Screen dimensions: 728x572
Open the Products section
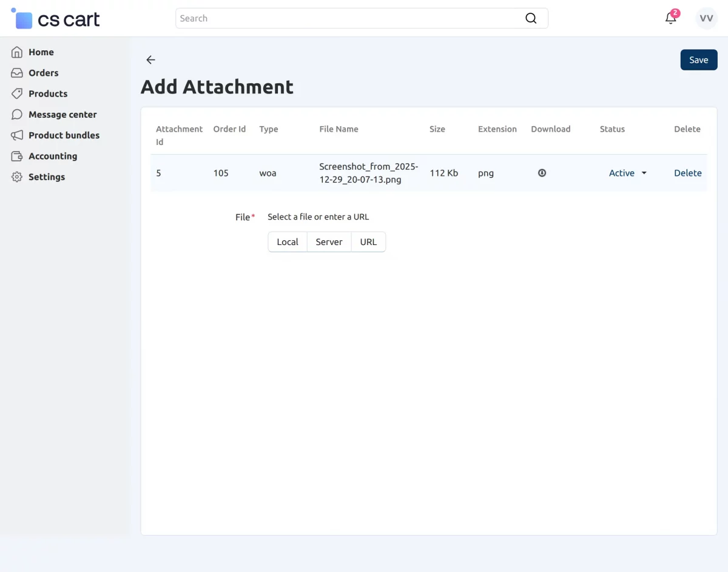[x=47, y=93]
